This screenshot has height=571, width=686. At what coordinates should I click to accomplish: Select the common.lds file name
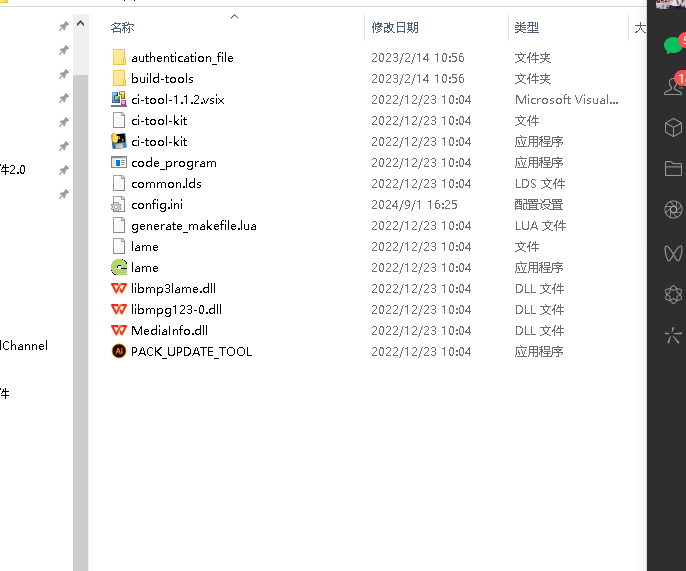click(166, 183)
